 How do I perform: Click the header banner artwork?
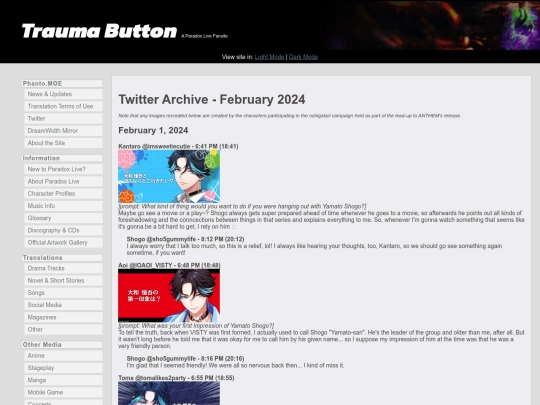(432, 25)
